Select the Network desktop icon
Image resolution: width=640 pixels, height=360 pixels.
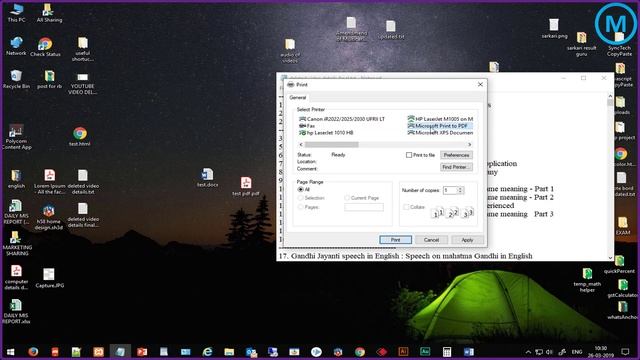[x=16, y=46]
